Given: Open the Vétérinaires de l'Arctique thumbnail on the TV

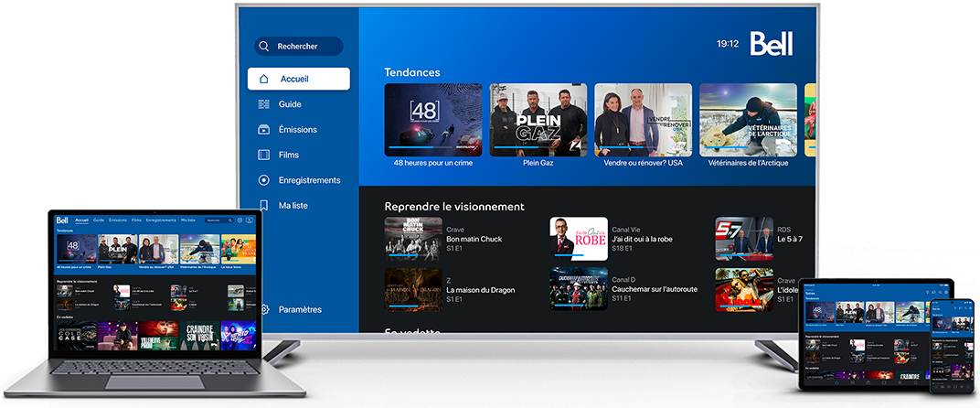Looking at the screenshot, I should coord(748,120).
